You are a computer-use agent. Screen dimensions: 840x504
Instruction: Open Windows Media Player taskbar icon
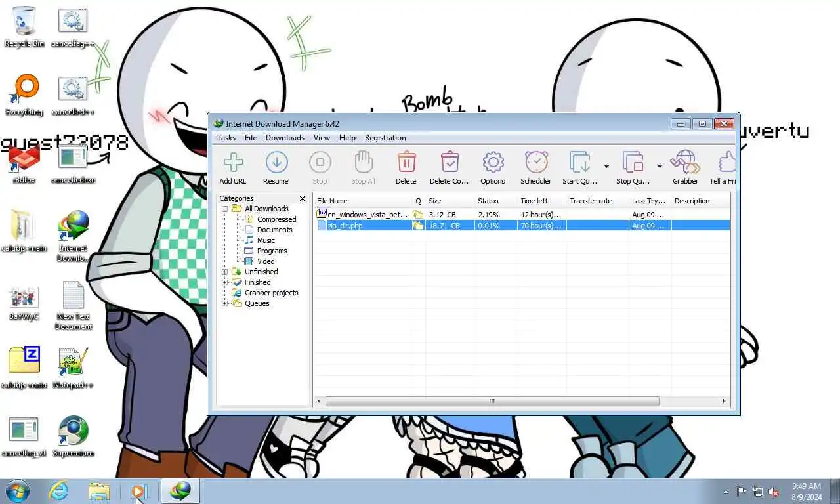(x=138, y=491)
